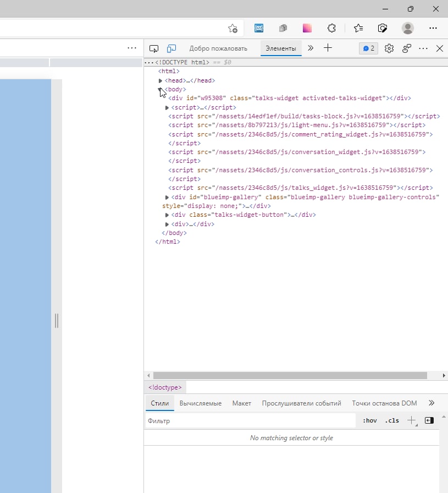448x493 pixels.
Task: Select the DOCTYPE html line
Action: (182, 62)
